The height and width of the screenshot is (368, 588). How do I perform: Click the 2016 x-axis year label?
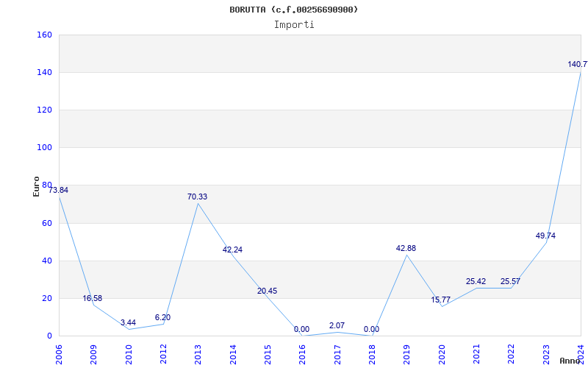click(x=302, y=355)
